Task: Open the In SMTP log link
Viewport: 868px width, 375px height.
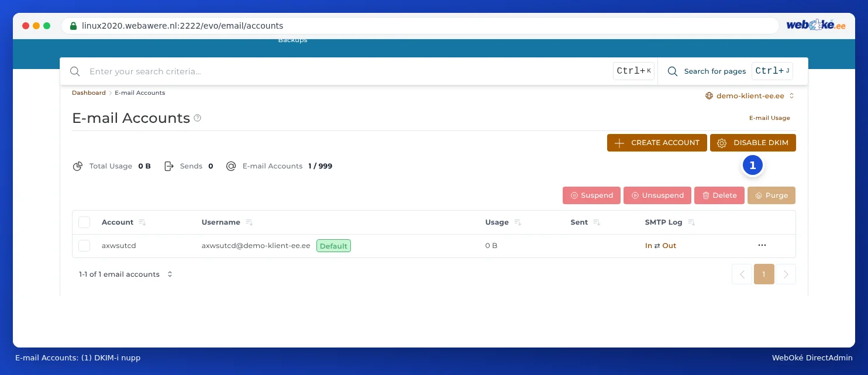Action: (649, 246)
